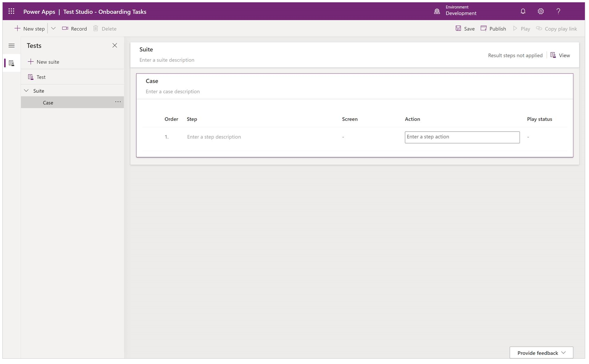Click Enter a step description field
The width and height of the screenshot is (589, 364).
coord(214,136)
